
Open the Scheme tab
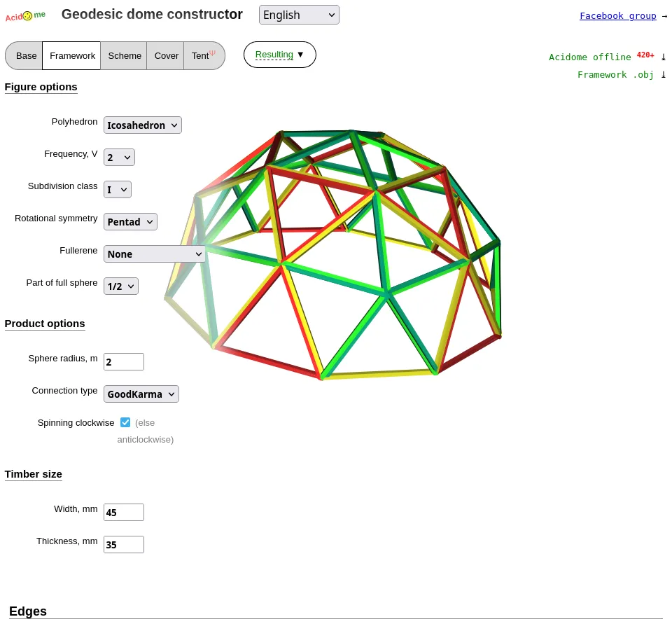(x=124, y=56)
